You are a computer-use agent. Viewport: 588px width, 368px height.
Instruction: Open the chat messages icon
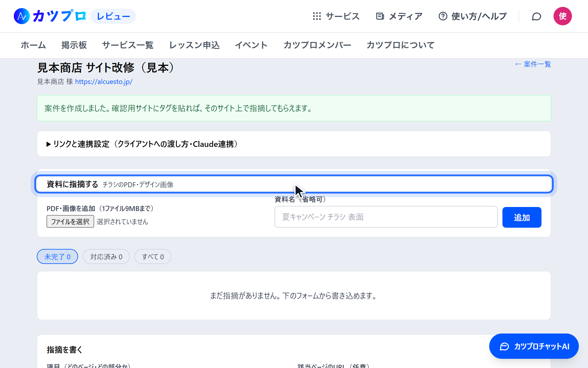click(x=536, y=16)
